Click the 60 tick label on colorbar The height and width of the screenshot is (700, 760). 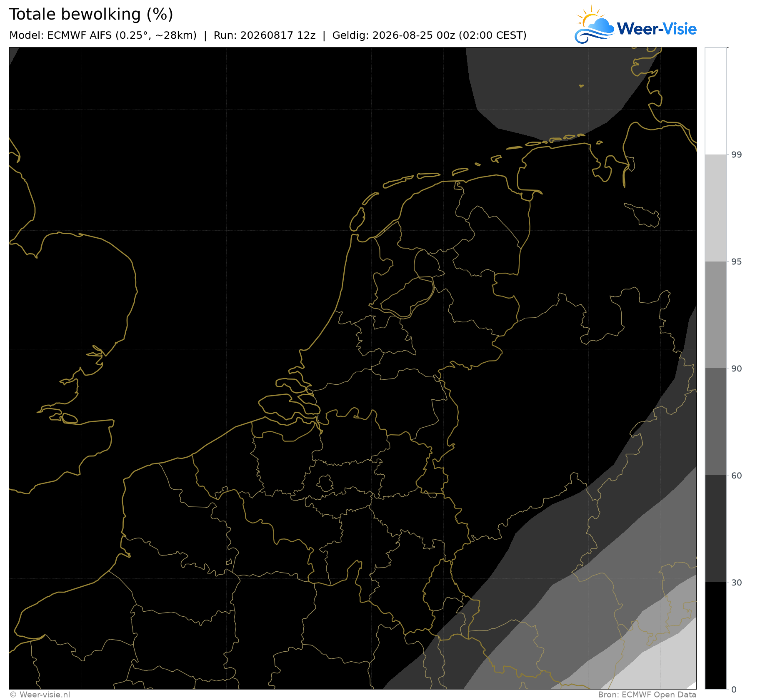(x=737, y=476)
